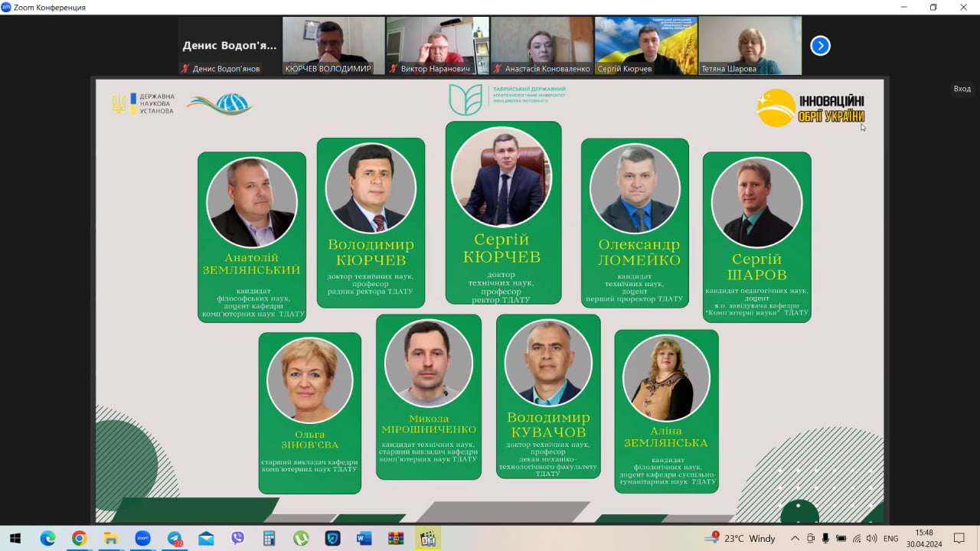Open clock and calendar showing 15:48

[x=924, y=538]
